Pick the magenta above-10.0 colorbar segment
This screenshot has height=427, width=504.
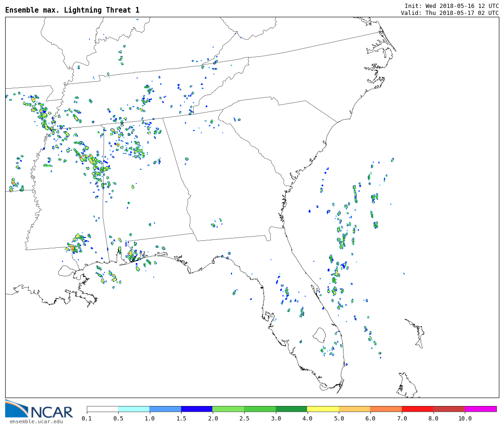[x=481, y=409]
